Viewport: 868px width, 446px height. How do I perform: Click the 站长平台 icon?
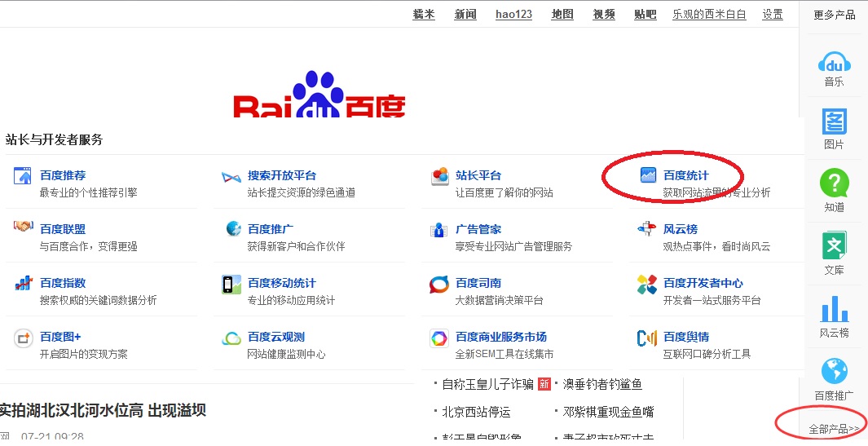tap(439, 176)
